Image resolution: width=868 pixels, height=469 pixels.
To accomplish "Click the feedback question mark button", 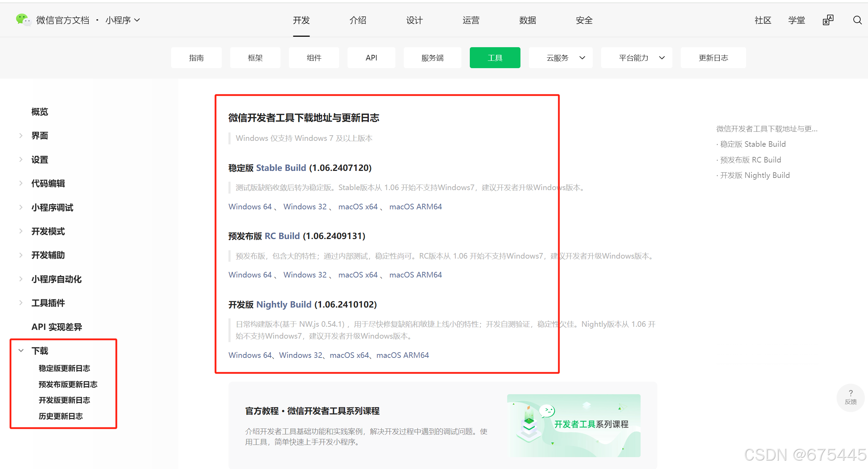I will [x=851, y=397].
